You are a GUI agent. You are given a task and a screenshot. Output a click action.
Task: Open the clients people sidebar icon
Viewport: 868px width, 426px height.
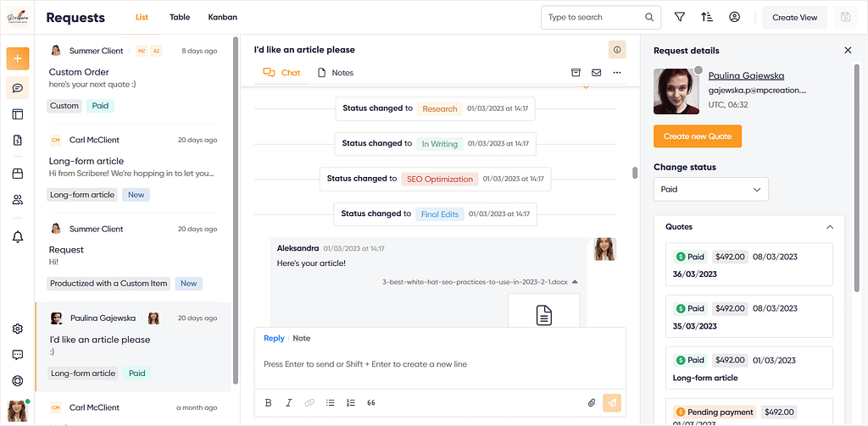coord(18,200)
